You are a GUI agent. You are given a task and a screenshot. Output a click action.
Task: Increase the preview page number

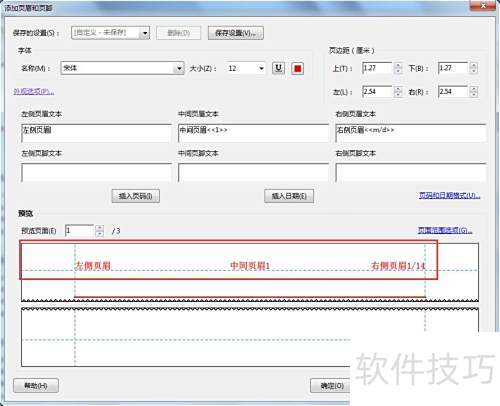(99, 228)
